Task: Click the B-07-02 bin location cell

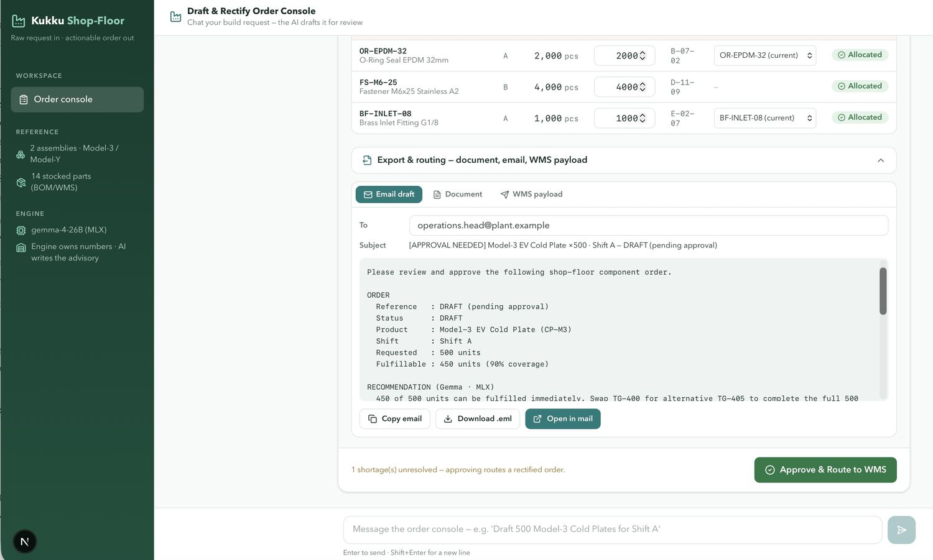Action: point(682,56)
